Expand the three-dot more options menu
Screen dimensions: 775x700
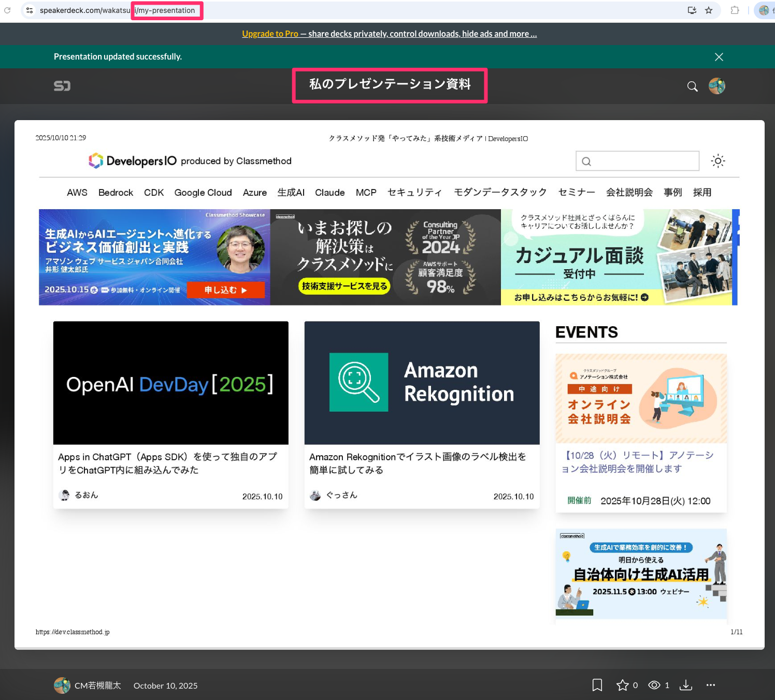[x=711, y=685]
